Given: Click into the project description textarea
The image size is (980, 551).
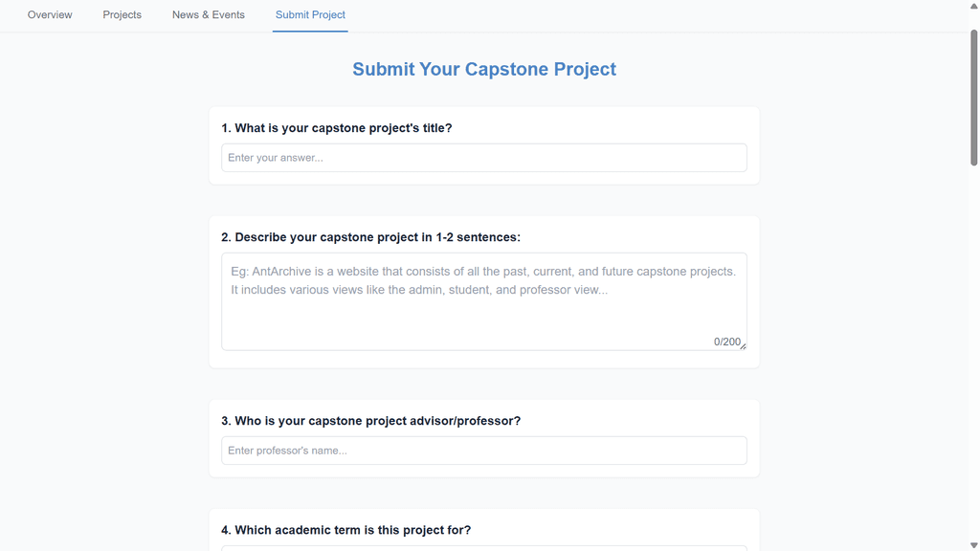Looking at the screenshot, I should click(483, 306).
